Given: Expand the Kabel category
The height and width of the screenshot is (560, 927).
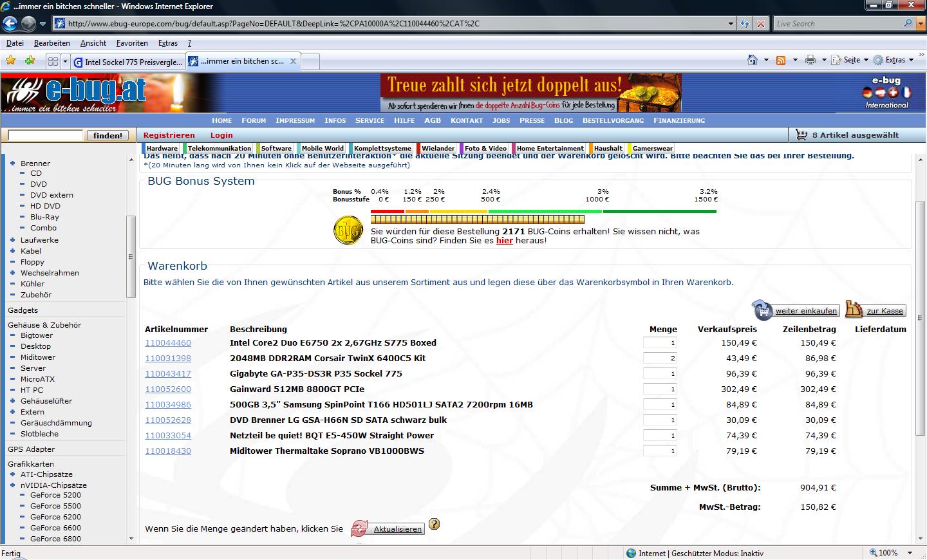Looking at the screenshot, I should pos(12,251).
